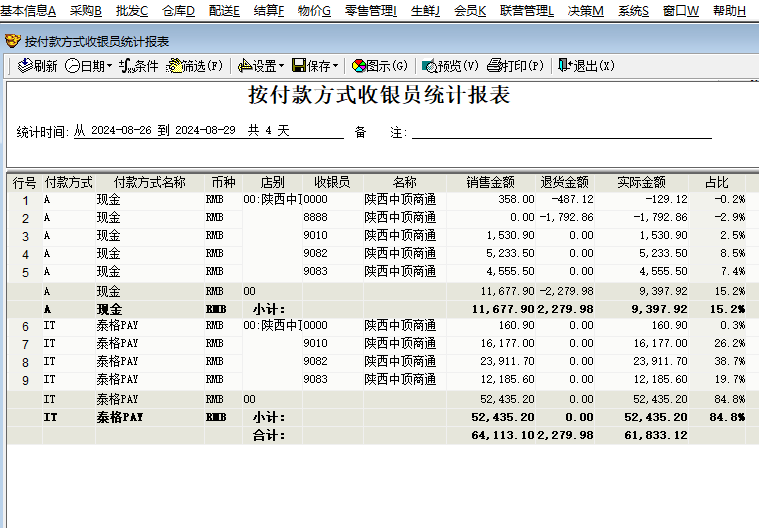Expand the 日期 date dropdown
The width and height of the screenshot is (759, 528).
coord(111,66)
